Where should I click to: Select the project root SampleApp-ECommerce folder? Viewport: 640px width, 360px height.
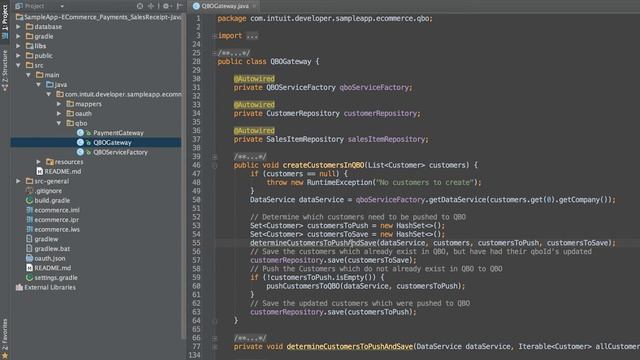click(x=98, y=17)
